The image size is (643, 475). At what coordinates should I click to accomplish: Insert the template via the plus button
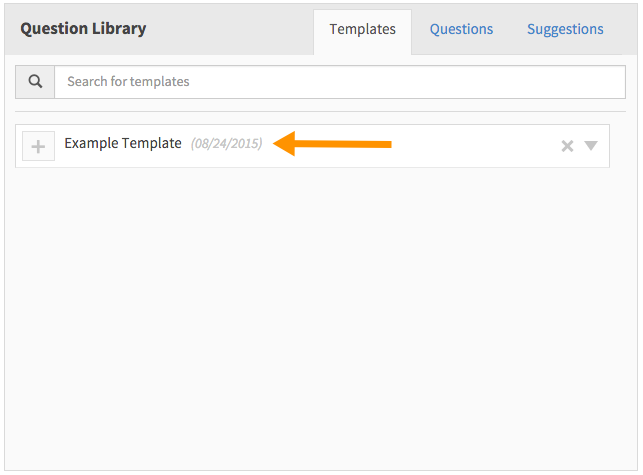click(x=39, y=146)
